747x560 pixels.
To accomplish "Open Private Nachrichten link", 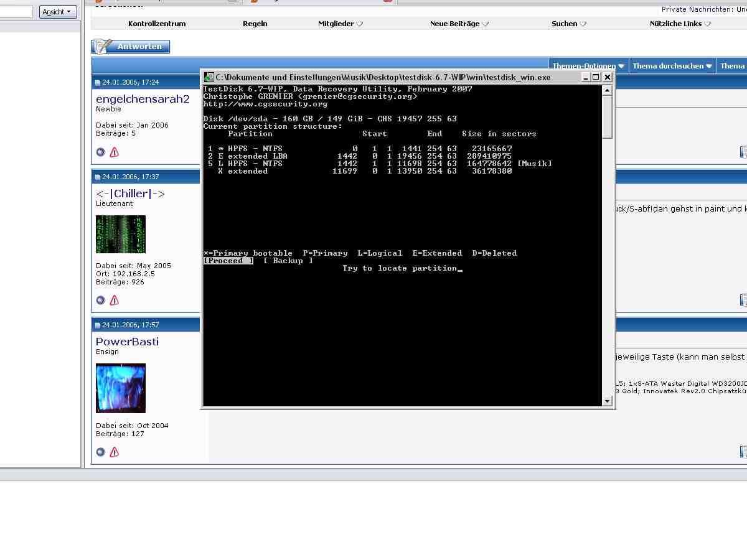I will [x=697, y=9].
